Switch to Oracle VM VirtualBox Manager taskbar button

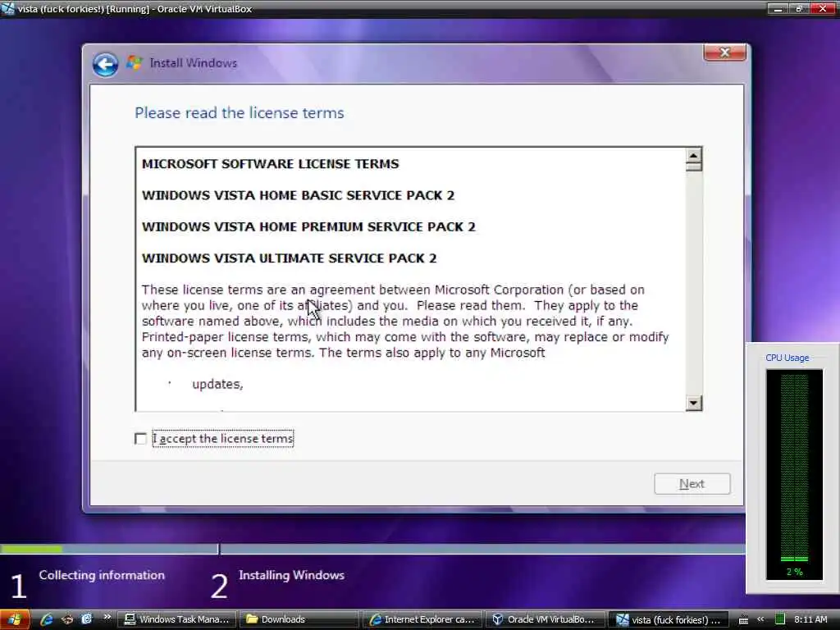[546, 619]
